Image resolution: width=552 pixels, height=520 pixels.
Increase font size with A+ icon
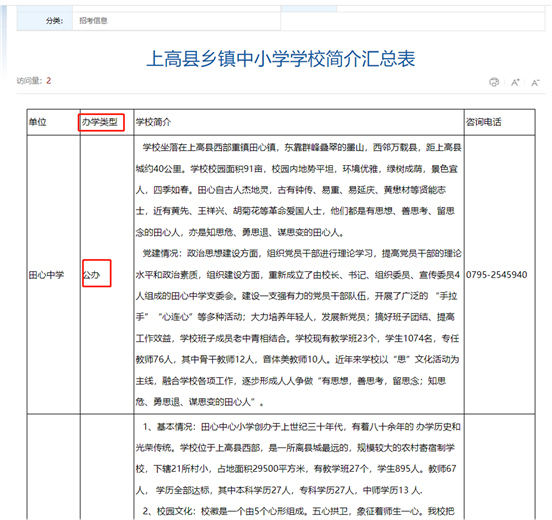pyautogui.click(x=515, y=83)
